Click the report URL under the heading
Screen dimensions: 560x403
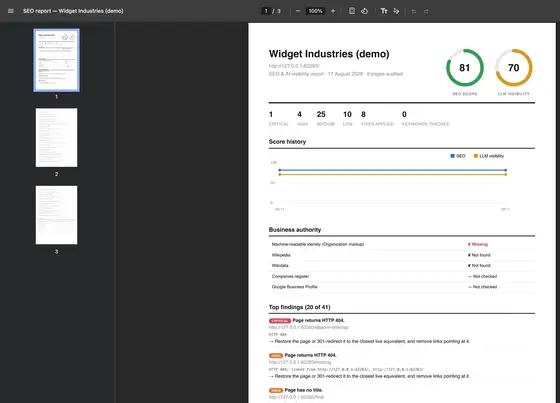tap(294, 66)
